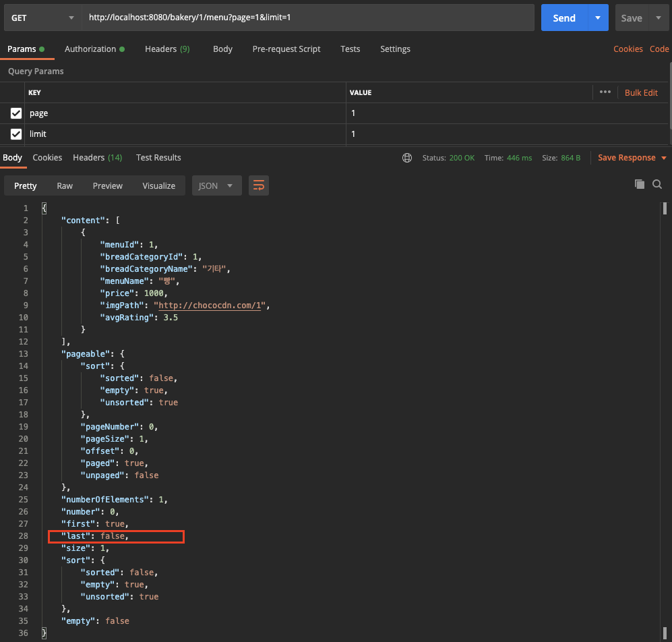This screenshot has width=672, height=642.
Task: Open the response Cookies tab
Action: coord(47,157)
